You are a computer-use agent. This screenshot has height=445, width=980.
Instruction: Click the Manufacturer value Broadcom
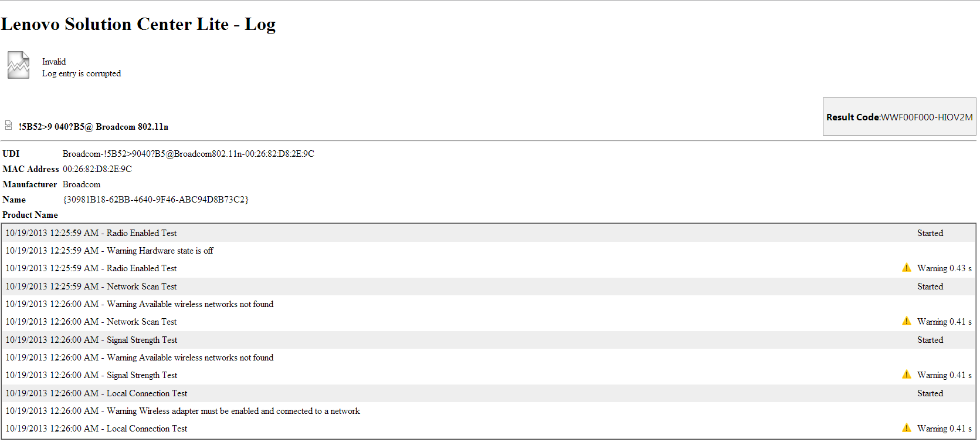(x=82, y=184)
